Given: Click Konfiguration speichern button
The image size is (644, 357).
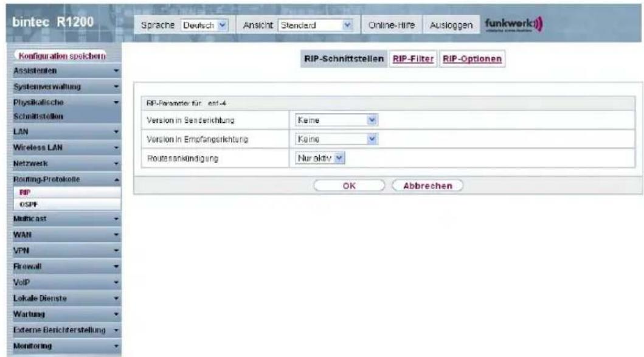Looking at the screenshot, I should tap(61, 55).
